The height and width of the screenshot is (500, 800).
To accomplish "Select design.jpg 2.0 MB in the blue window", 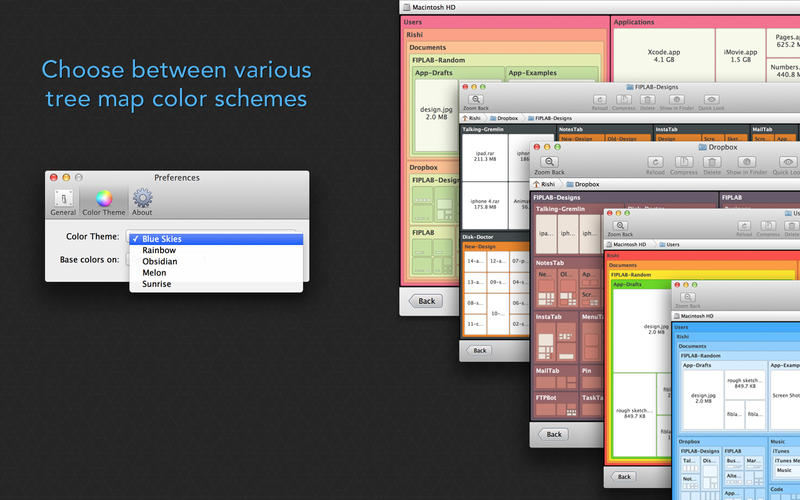I will click(703, 398).
